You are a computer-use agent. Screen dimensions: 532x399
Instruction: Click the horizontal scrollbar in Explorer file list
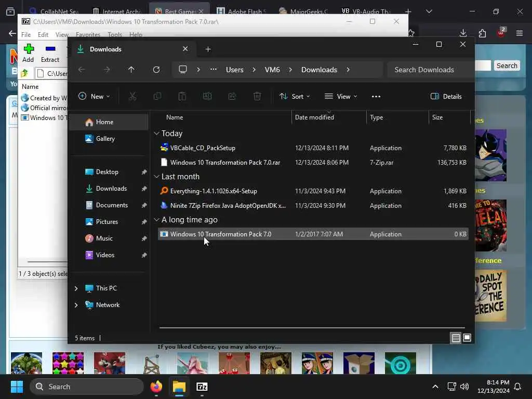coord(312,328)
